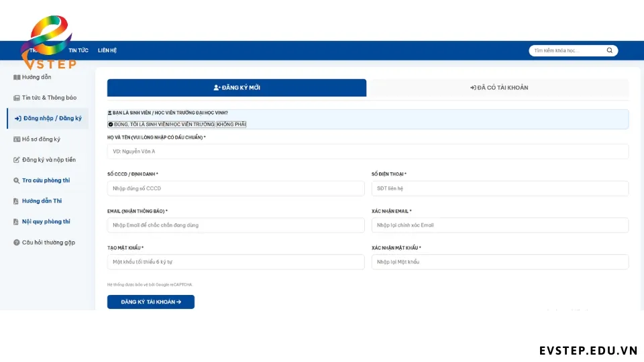Viewport: 644px width, 362px height.
Task: Switch to the Đã có tài khoản tab
Action: pyautogui.click(x=499, y=88)
